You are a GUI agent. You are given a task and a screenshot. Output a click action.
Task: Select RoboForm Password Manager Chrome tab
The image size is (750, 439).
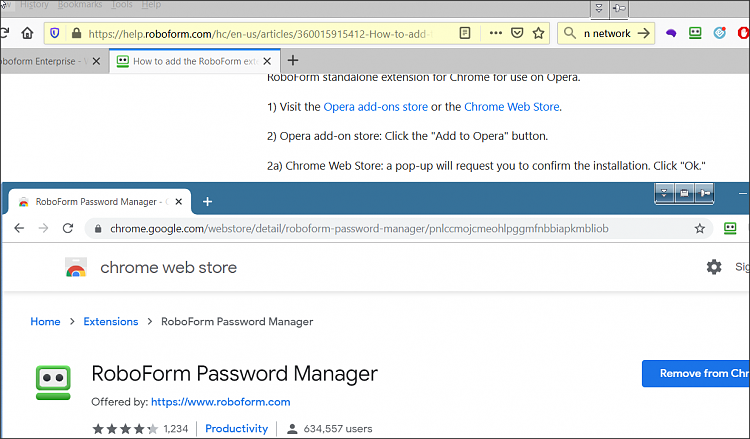coord(99,202)
